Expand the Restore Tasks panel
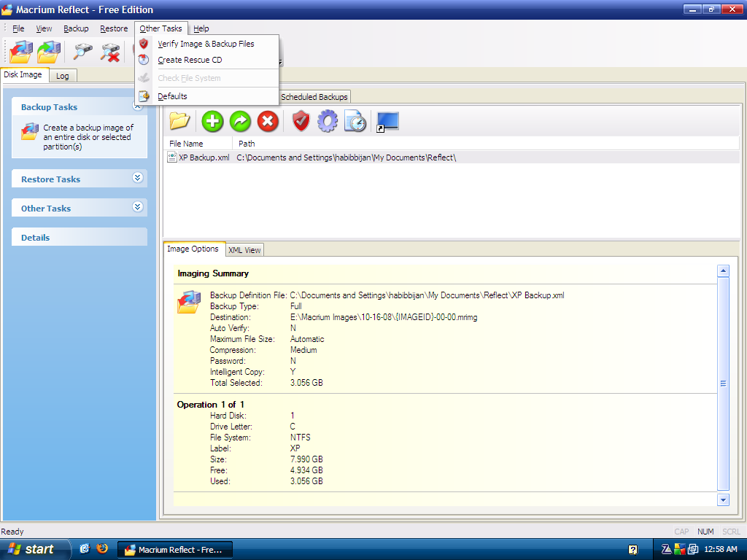The height and width of the screenshot is (560, 747). [138, 178]
